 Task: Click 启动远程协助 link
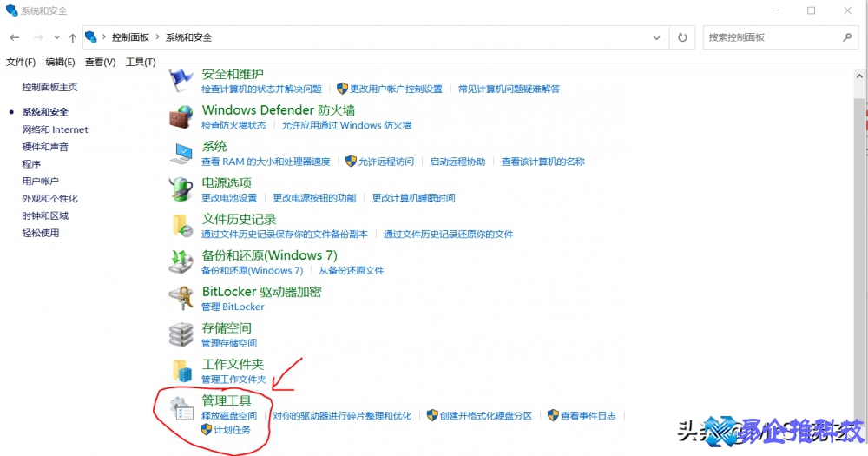pyautogui.click(x=457, y=162)
